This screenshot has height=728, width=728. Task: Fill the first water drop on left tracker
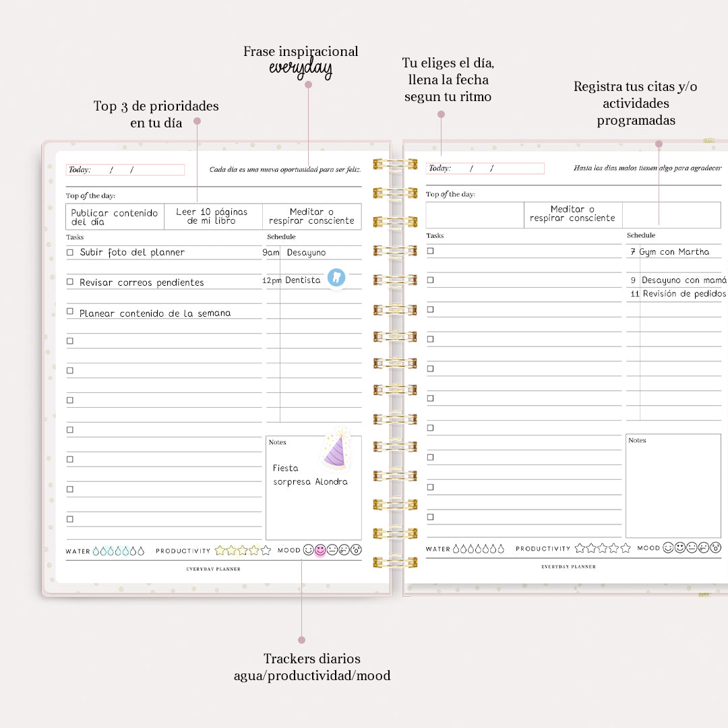pyautogui.click(x=96, y=551)
